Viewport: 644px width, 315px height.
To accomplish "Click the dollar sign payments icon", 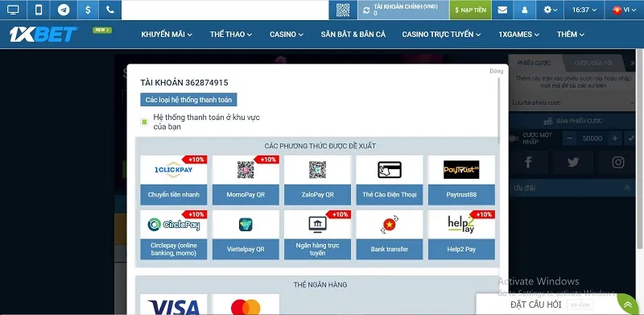I will point(88,10).
